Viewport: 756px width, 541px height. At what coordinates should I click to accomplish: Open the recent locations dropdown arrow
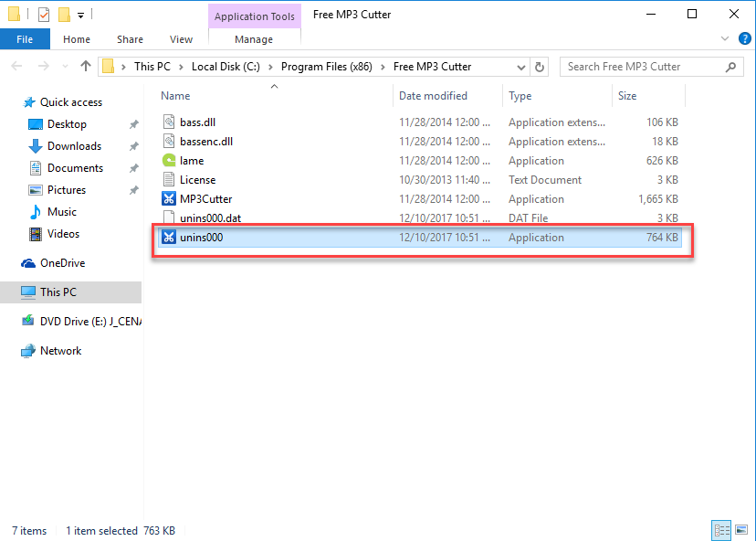[65, 67]
